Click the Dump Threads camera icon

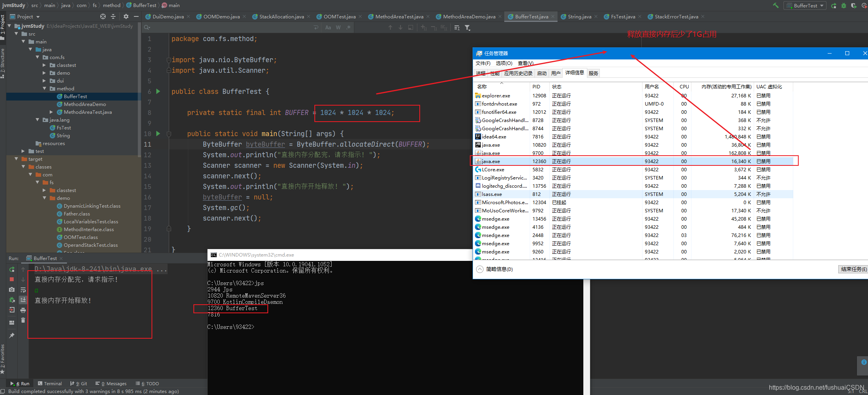pos(12,290)
